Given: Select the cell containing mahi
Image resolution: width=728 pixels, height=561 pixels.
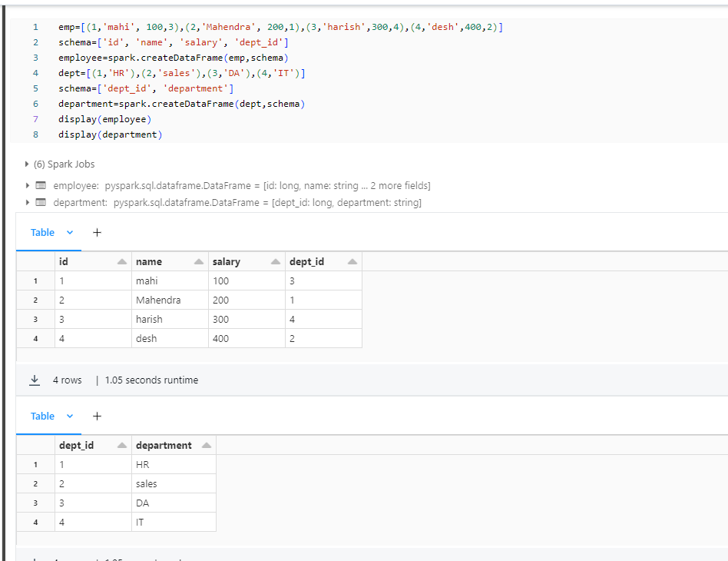Looking at the screenshot, I should [170, 280].
